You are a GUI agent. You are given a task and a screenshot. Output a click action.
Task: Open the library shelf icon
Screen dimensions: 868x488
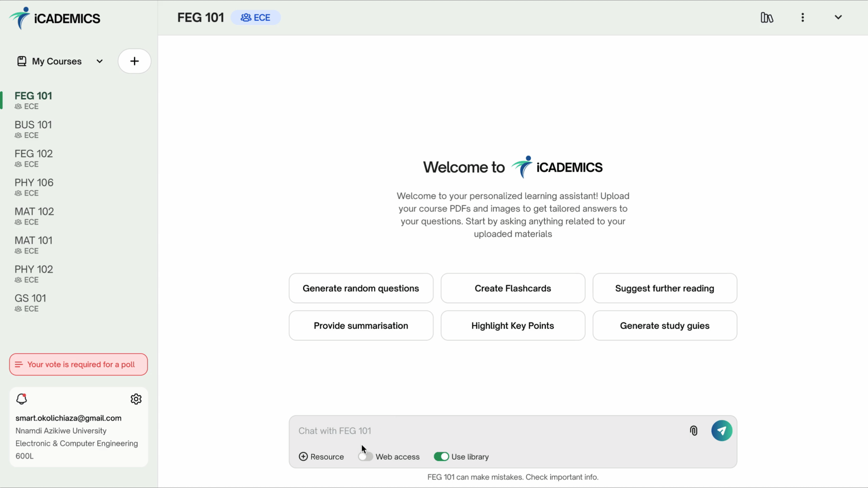(768, 17)
